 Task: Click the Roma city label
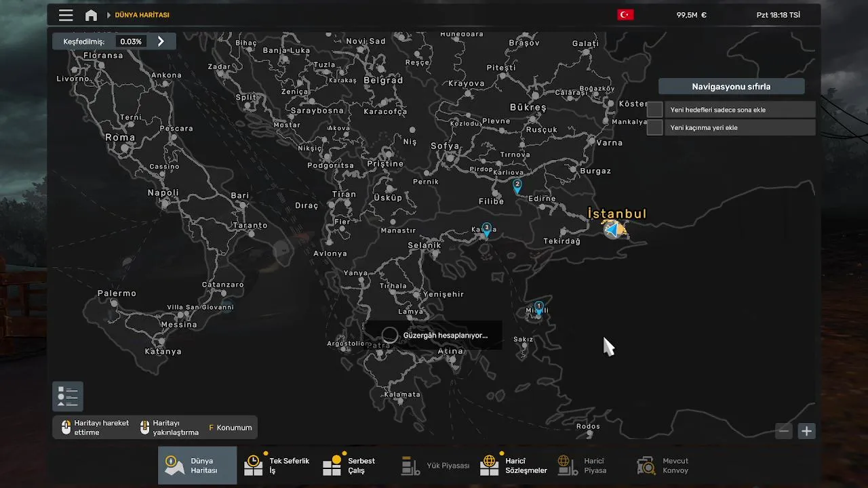click(120, 137)
